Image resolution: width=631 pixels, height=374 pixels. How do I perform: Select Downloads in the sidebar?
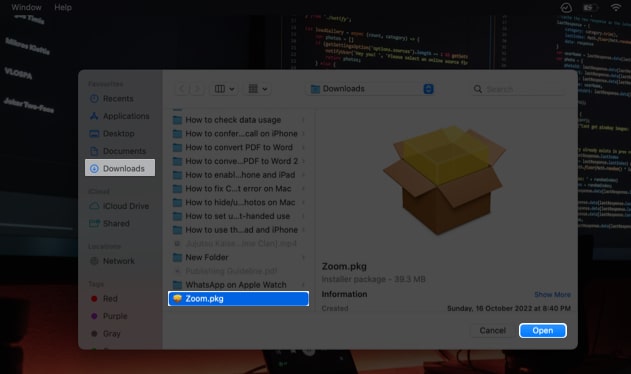pos(120,168)
